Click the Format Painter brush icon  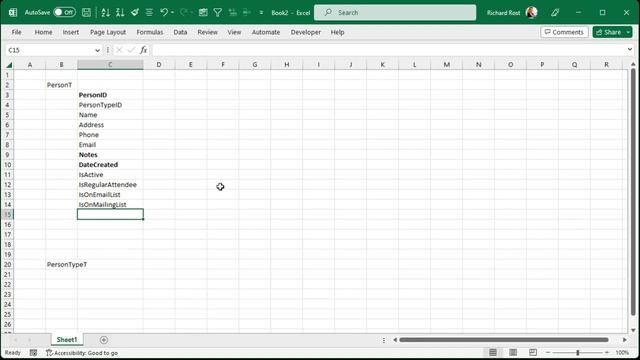(135, 13)
